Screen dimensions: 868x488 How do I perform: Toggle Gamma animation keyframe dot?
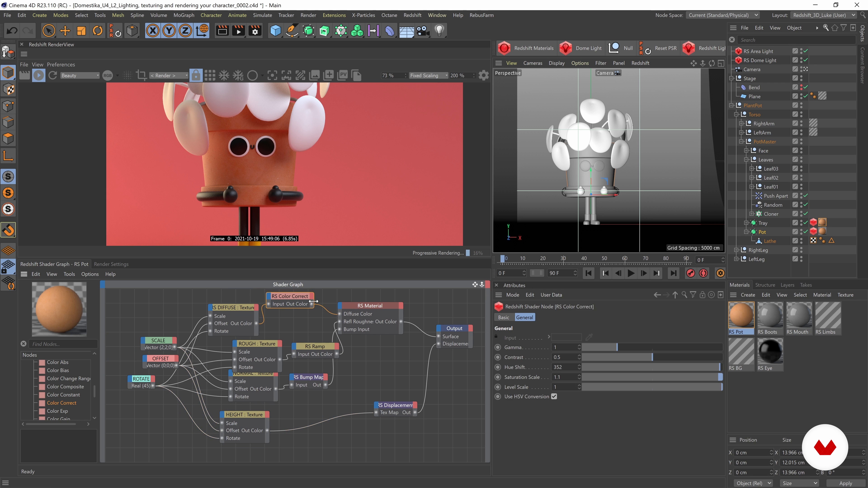tap(498, 347)
